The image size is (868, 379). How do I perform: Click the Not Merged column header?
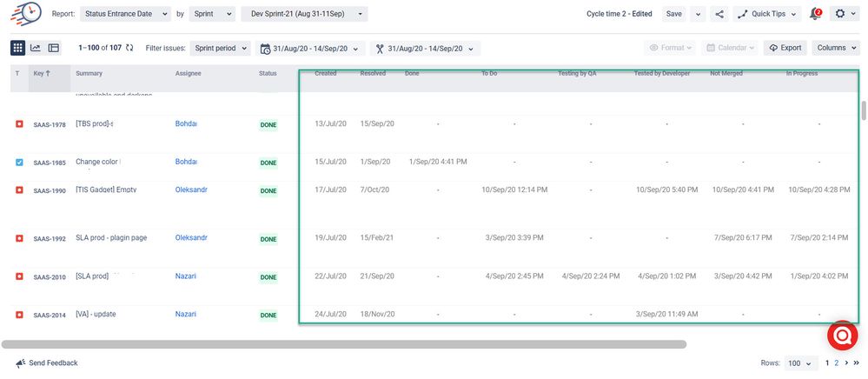(x=726, y=73)
